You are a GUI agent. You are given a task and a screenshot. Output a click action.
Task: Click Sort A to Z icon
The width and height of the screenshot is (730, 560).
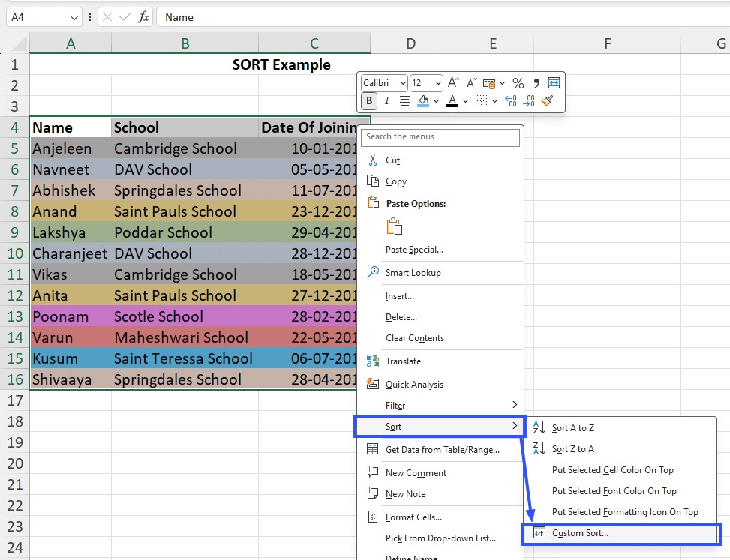tap(539, 427)
